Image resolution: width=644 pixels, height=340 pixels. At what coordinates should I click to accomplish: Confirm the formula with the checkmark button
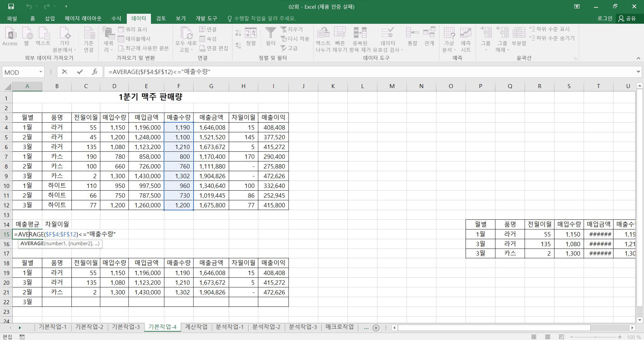[x=80, y=72]
